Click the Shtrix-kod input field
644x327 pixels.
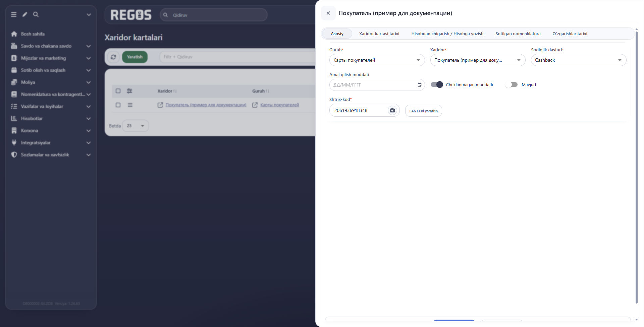360,110
